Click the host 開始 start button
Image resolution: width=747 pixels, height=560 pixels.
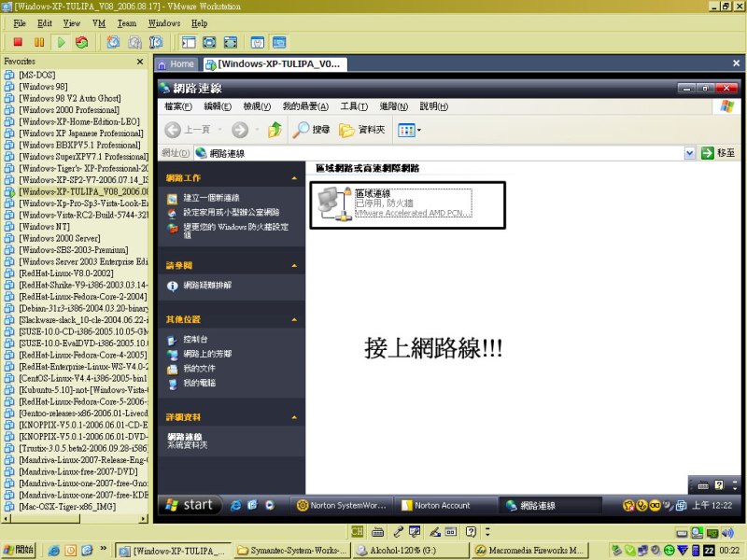(20, 550)
